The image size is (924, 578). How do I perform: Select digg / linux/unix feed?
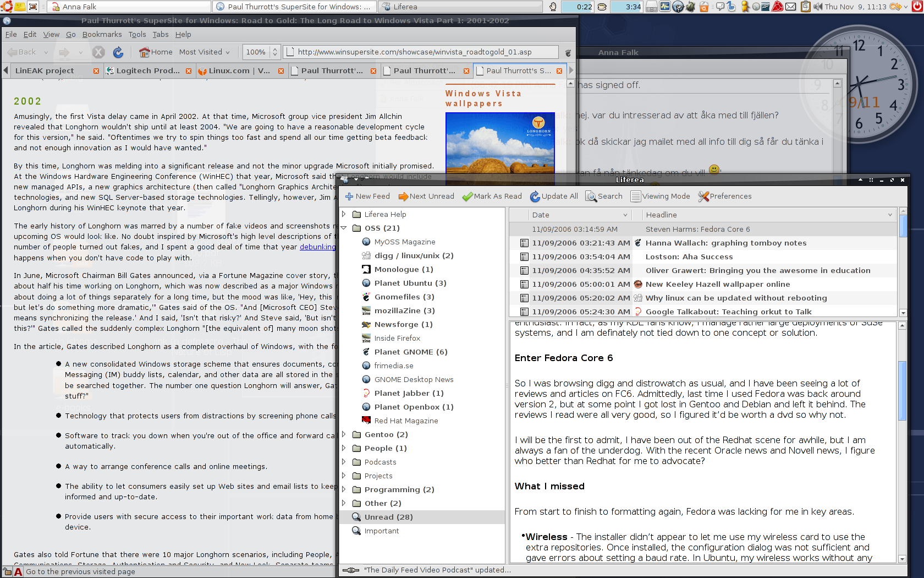(x=414, y=255)
